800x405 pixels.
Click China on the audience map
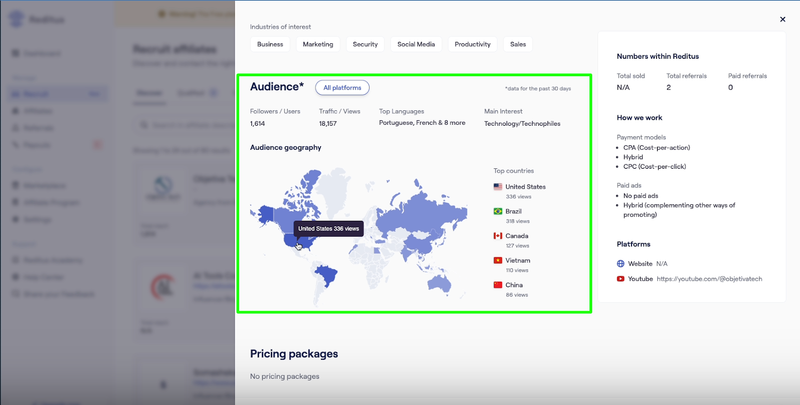(x=420, y=245)
